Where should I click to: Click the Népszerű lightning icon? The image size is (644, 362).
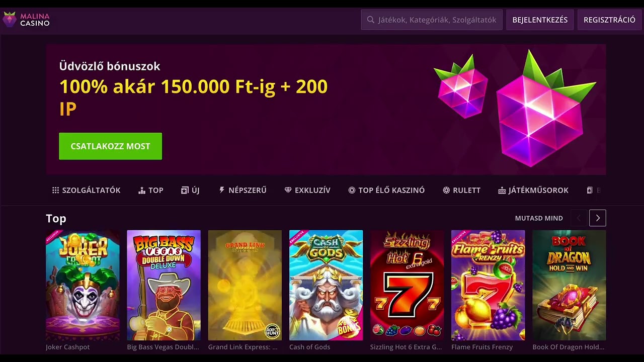click(x=222, y=190)
